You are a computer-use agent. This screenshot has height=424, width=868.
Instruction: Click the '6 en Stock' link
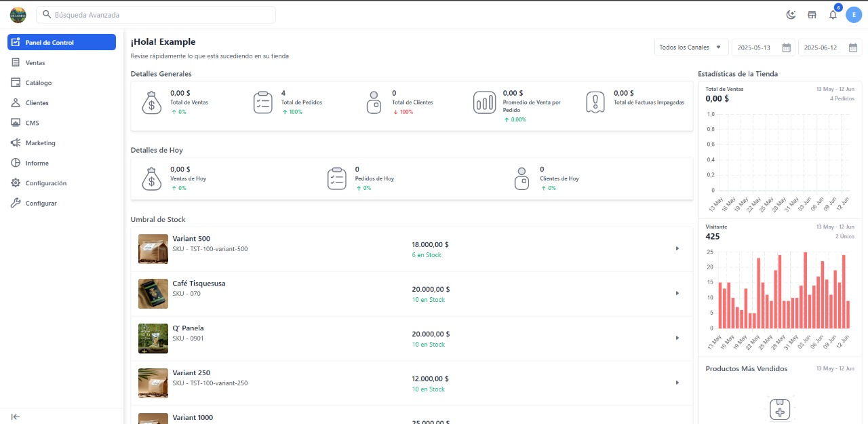point(428,254)
